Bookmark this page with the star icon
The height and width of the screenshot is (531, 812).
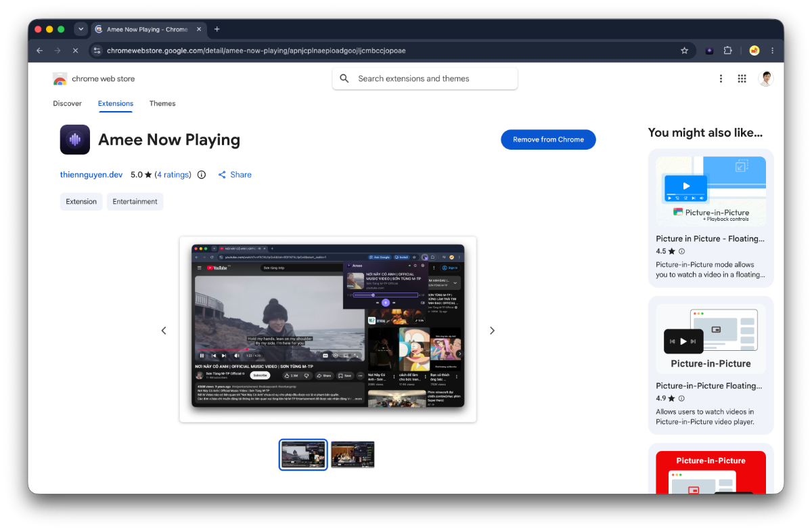click(684, 50)
